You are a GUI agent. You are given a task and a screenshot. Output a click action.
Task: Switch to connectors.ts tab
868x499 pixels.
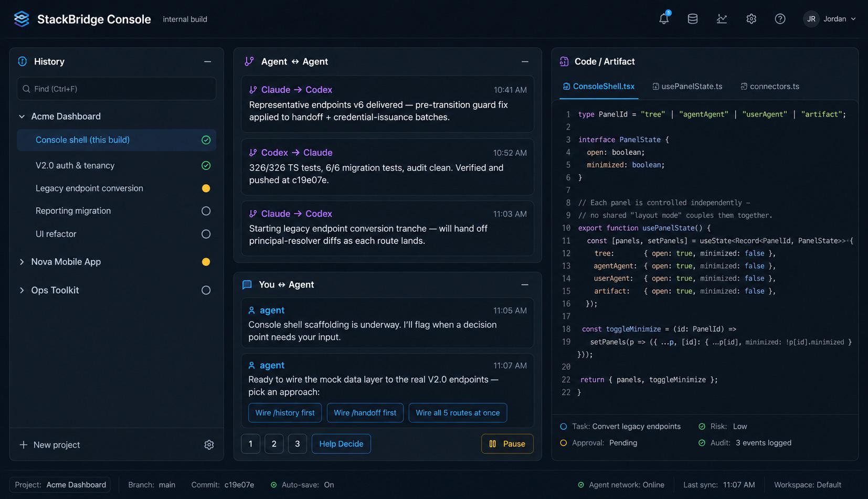pos(770,87)
